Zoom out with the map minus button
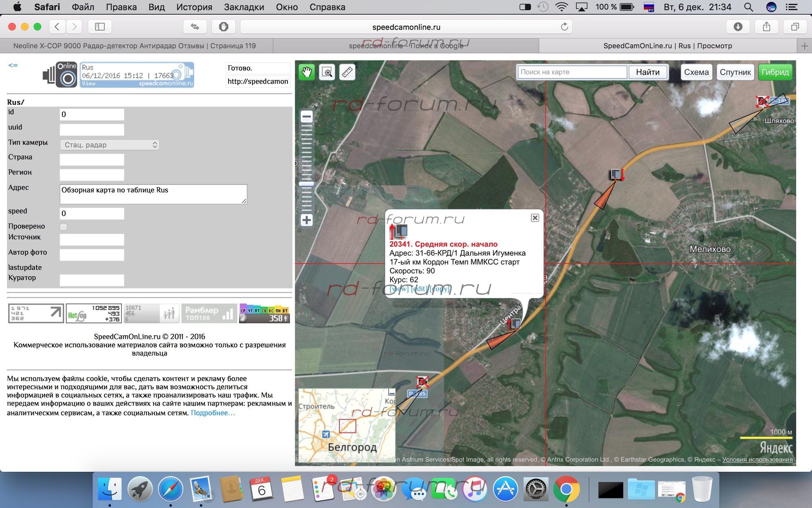Screen dimensions: 812x508 pyautogui.click(x=307, y=117)
